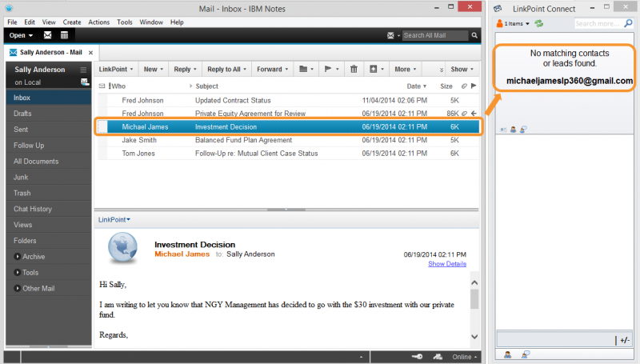Open the New message dropdown
This screenshot has width=640, height=364.
click(x=154, y=70)
